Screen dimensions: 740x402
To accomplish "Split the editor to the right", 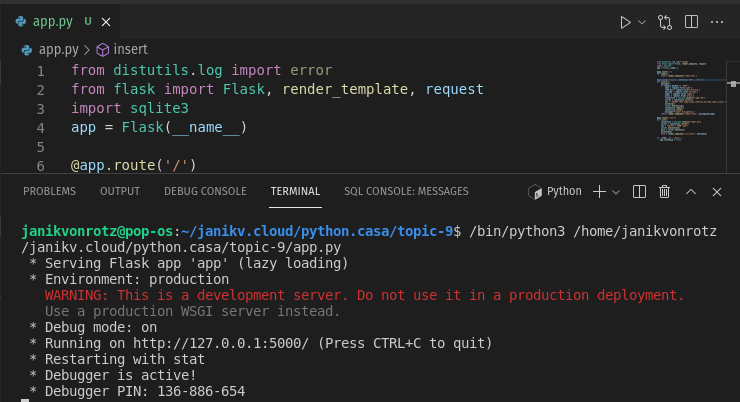I will pyautogui.click(x=690, y=21).
